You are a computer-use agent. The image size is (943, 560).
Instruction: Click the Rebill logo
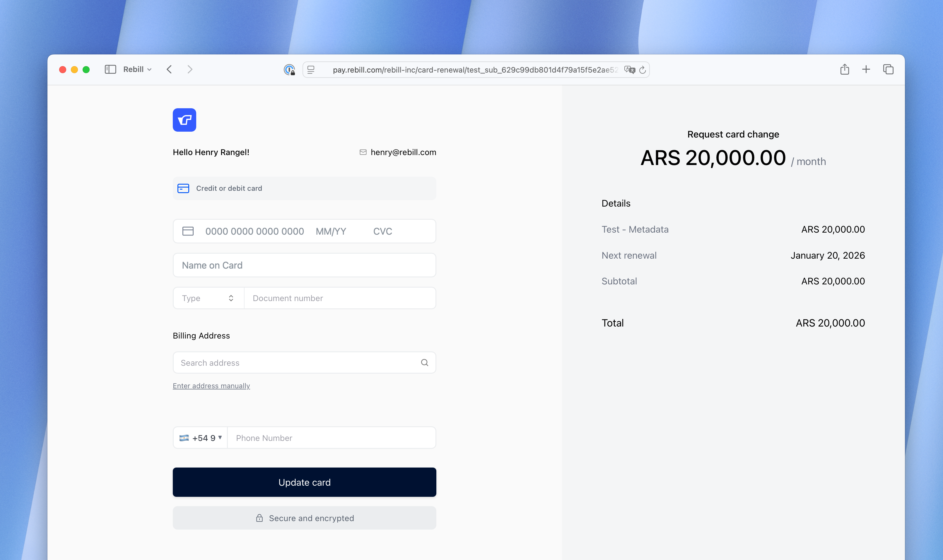pos(184,120)
